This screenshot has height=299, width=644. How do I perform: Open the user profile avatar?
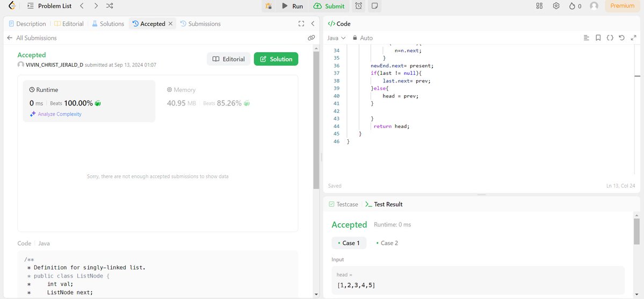click(594, 6)
